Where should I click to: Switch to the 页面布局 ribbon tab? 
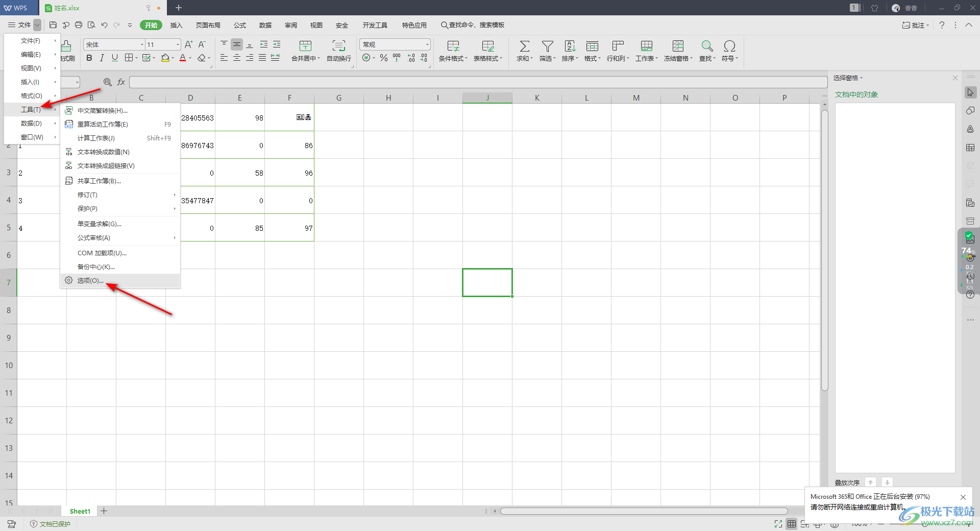208,25
